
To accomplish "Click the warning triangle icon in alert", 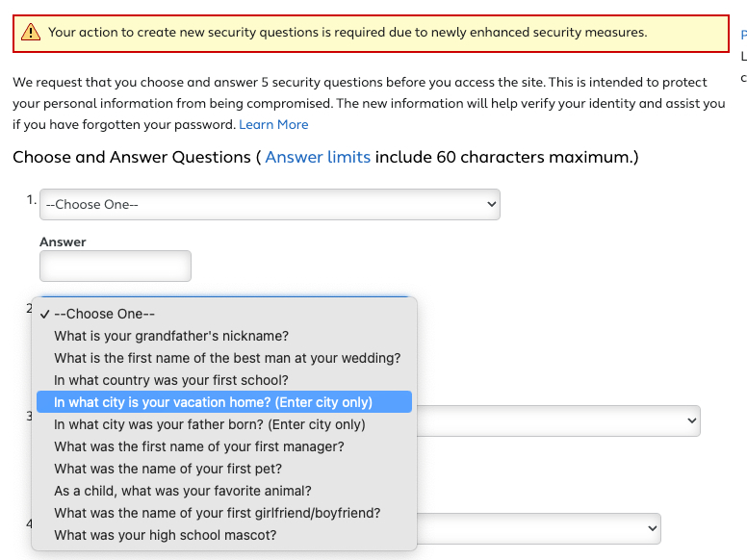I will coord(32,33).
